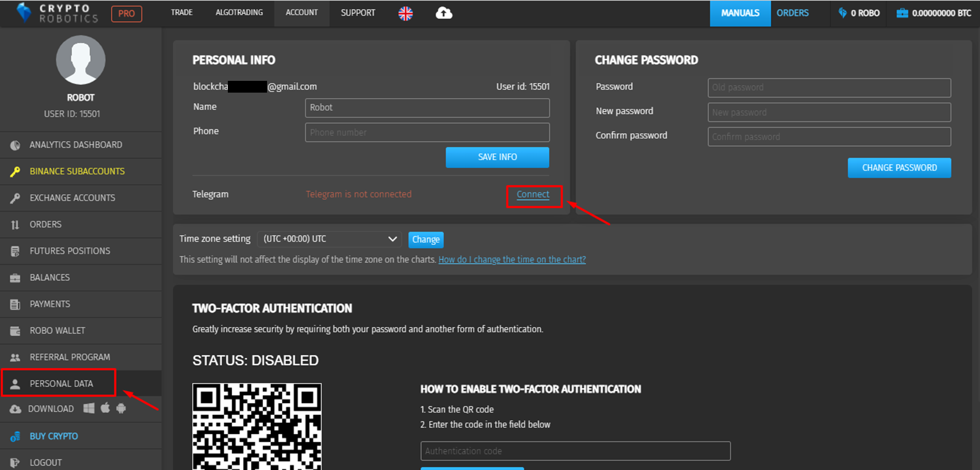Open ANALYTICS DASHBOARD in the sidebar

81,145
